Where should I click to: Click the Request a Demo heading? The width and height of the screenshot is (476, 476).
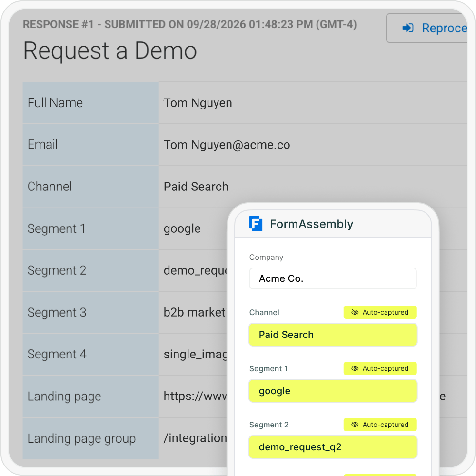110,51
